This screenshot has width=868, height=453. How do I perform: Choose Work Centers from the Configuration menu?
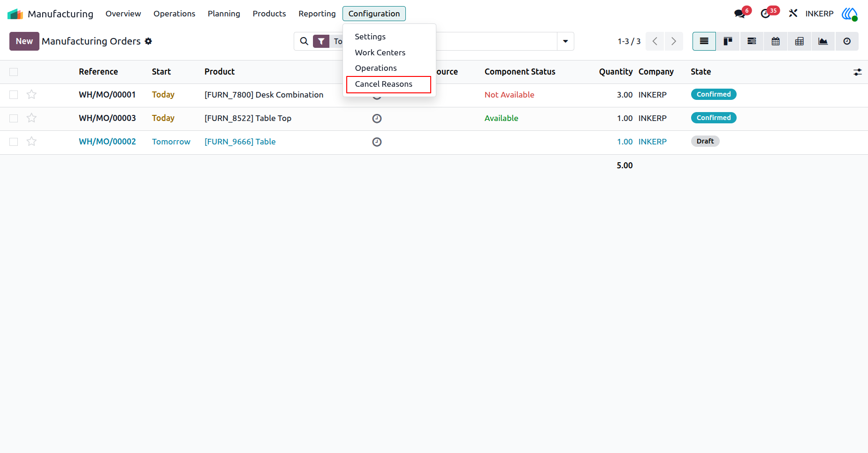pos(380,53)
